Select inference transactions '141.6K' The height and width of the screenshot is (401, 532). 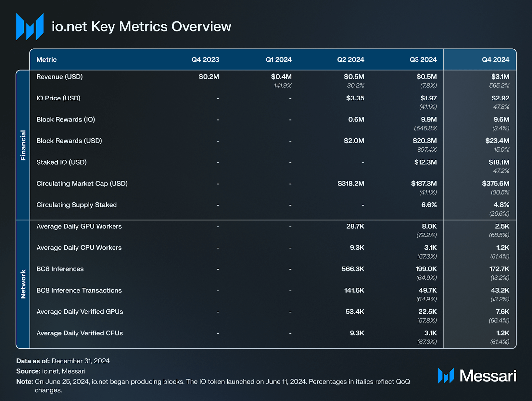coord(354,290)
